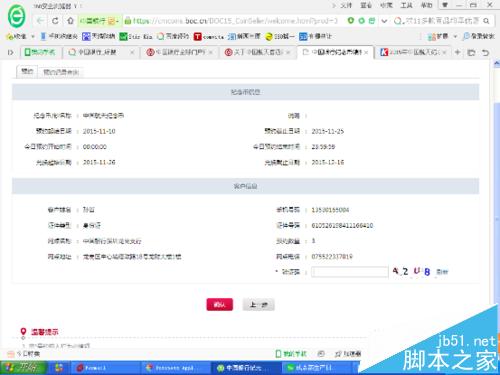The height and width of the screenshot is (375, 500).
Task: Switch to the first green 我的手机 tab
Action: (41, 52)
